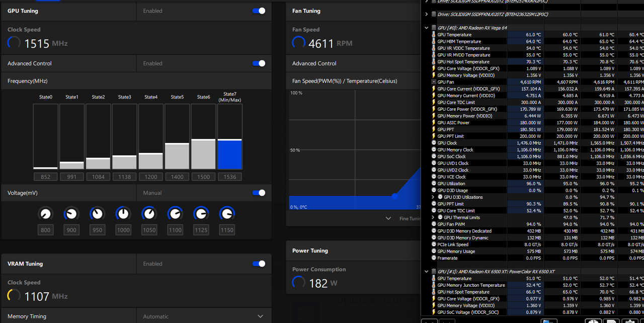Click the GPU Temperature thermometer icon

(434, 35)
